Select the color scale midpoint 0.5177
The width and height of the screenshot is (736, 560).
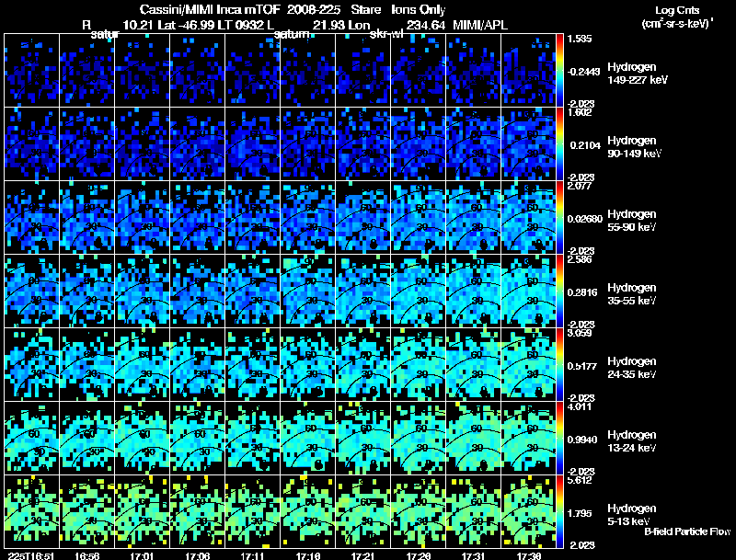point(582,366)
